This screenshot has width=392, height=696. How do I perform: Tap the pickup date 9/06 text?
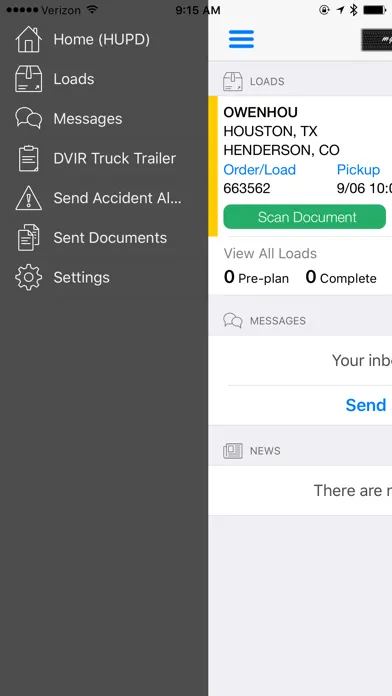[364, 189]
